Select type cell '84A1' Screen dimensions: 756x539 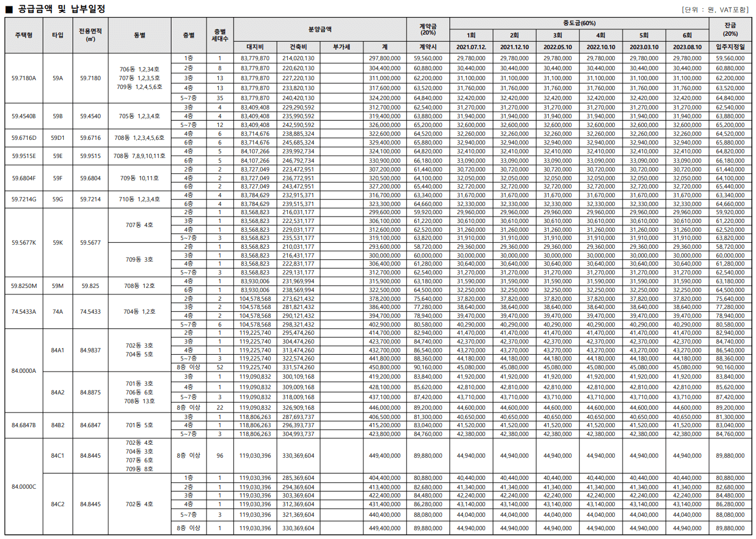point(57,350)
